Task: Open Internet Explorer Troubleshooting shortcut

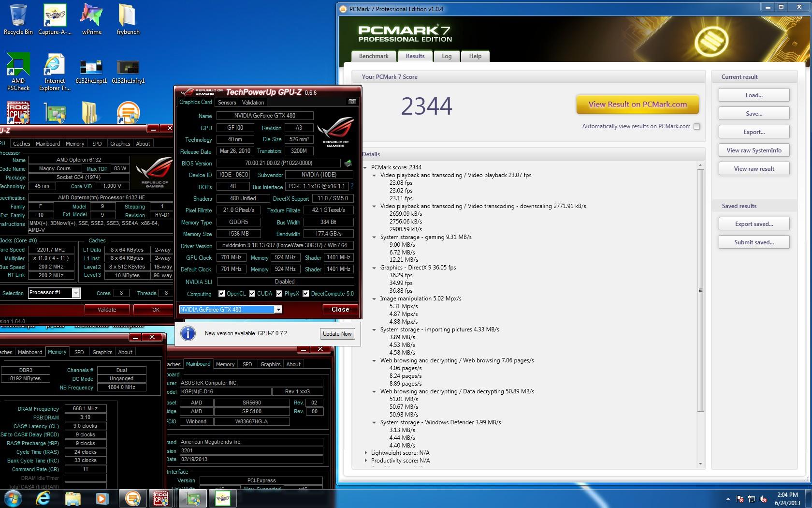Action: point(55,72)
